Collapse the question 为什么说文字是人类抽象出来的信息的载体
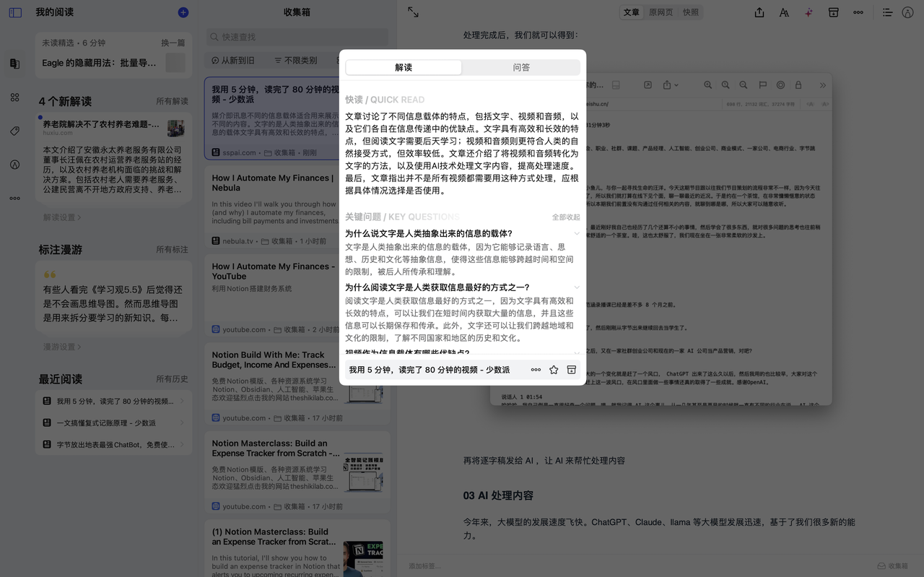924x577 pixels. click(577, 233)
